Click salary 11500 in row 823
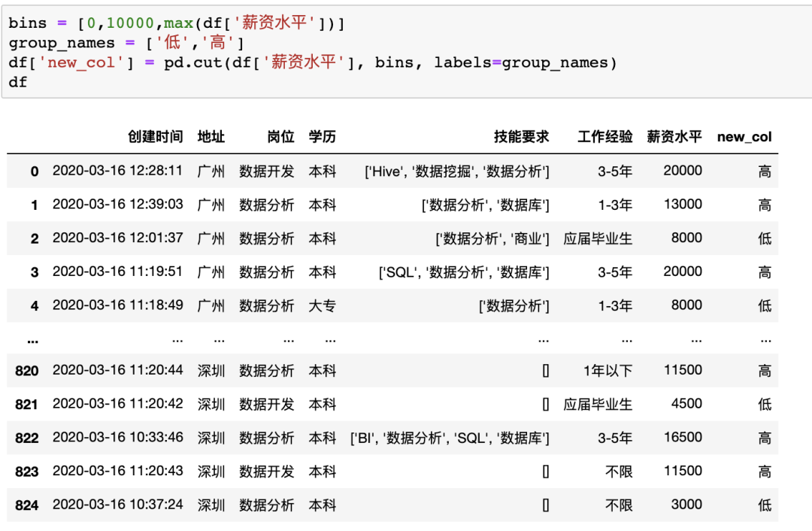 click(683, 472)
